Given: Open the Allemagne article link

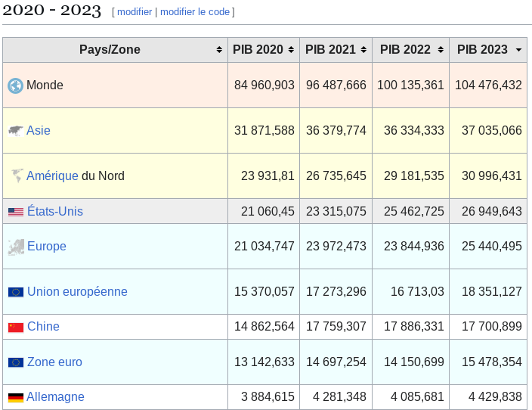Looking at the screenshot, I should tap(55, 396).
